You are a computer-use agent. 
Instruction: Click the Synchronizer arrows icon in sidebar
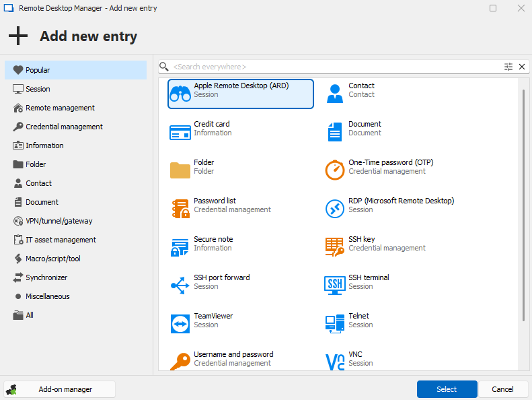[18, 277]
